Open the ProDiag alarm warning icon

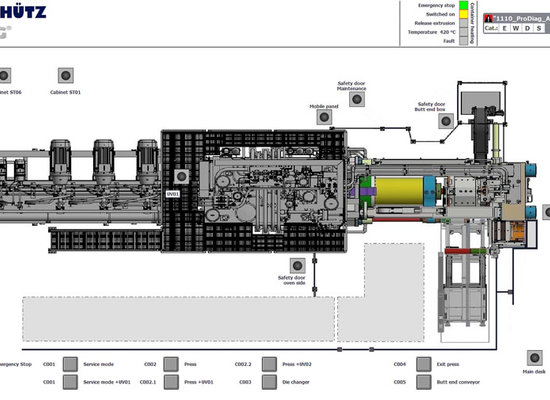click(488, 19)
